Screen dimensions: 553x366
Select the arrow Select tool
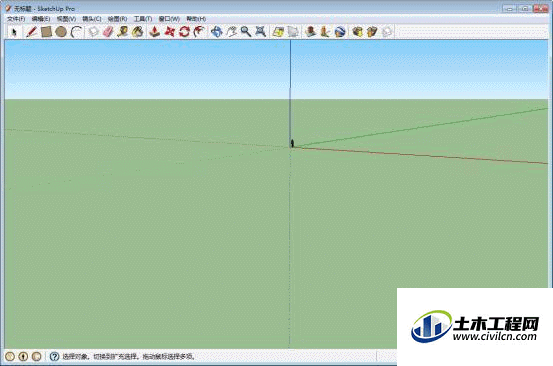click(14, 32)
